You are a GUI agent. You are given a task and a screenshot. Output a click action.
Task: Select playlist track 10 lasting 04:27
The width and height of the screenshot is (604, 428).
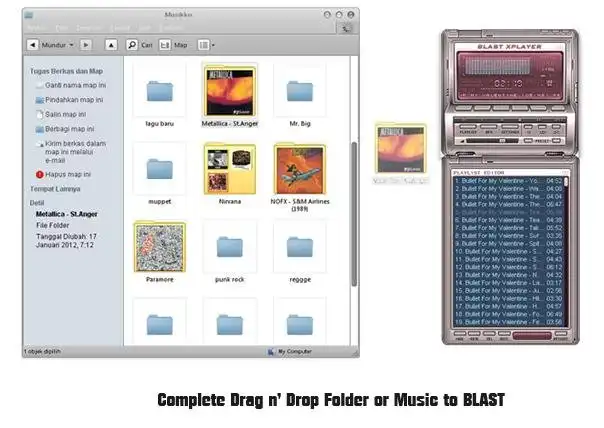click(x=508, y=252)
